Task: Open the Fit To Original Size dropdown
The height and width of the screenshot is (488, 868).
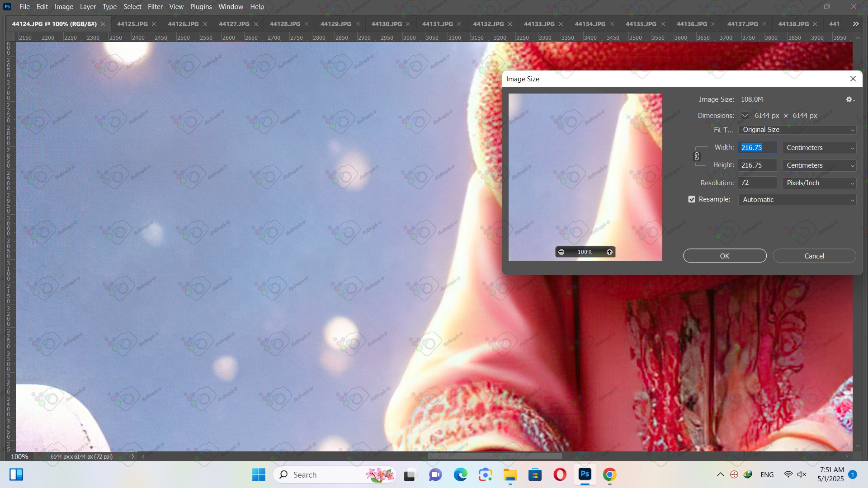Action: tap(797, 130)
